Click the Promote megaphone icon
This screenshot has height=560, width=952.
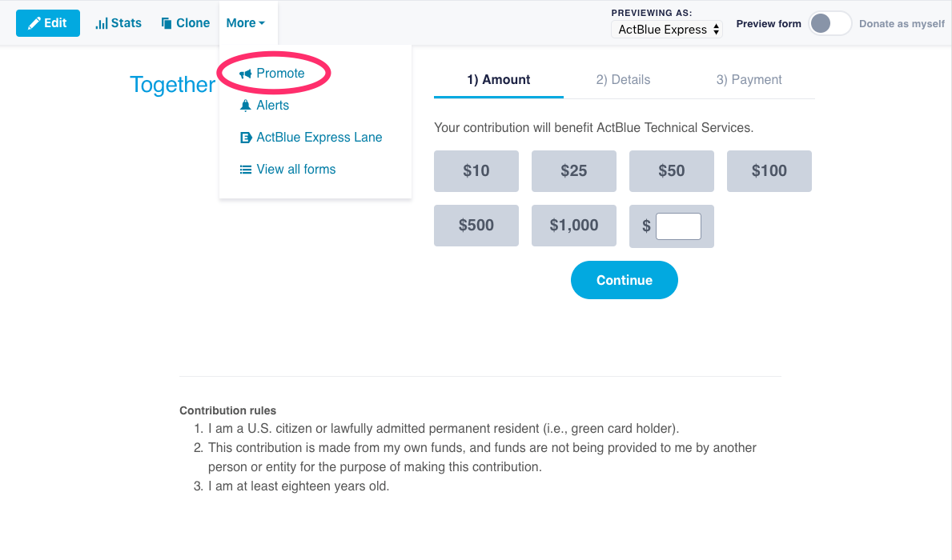point(245,74)
